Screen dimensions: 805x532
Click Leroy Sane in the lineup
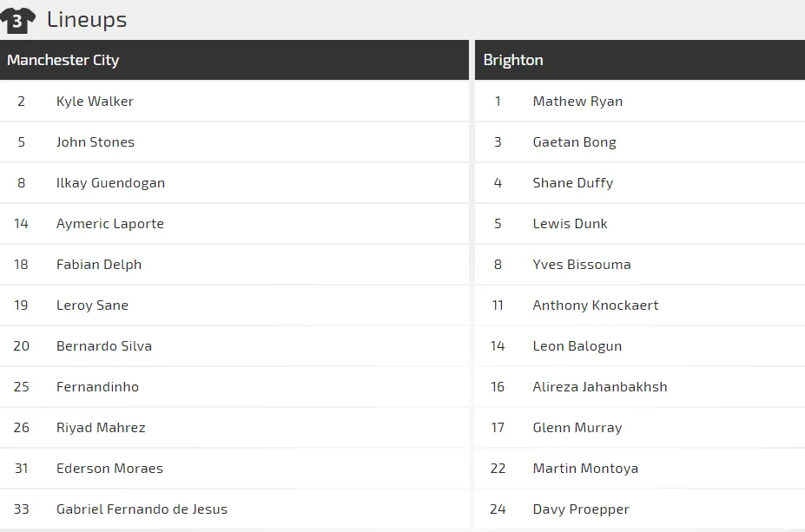click(x=92, y=305)
